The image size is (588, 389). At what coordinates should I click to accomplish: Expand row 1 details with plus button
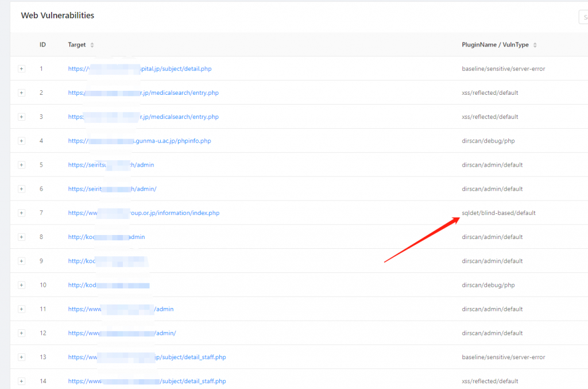point(21,68)
